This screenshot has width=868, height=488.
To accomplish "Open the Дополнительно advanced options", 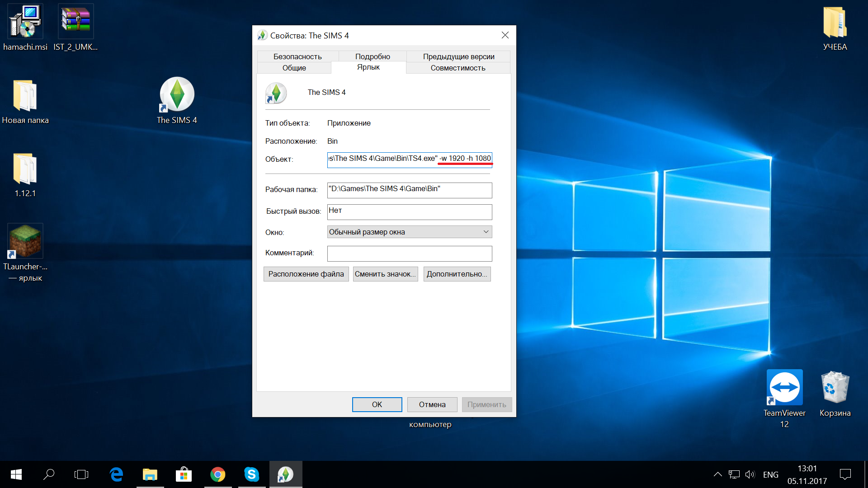I will coord(457,274).
